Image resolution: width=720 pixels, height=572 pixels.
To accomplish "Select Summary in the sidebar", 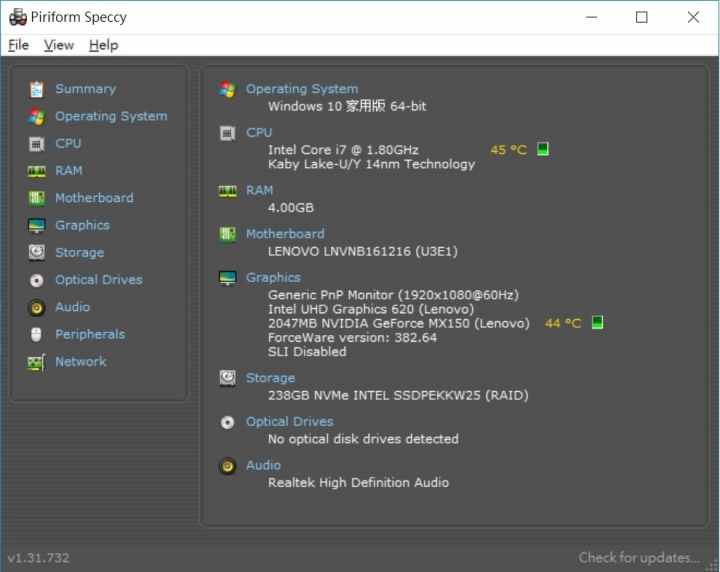I will [86, 89].
